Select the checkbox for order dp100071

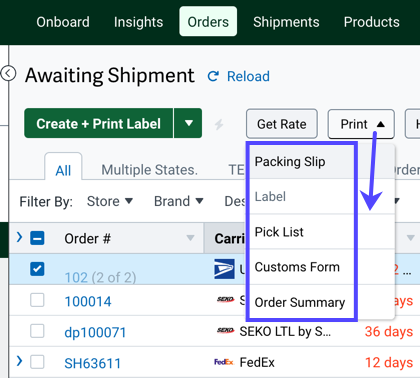coord(37,331)
